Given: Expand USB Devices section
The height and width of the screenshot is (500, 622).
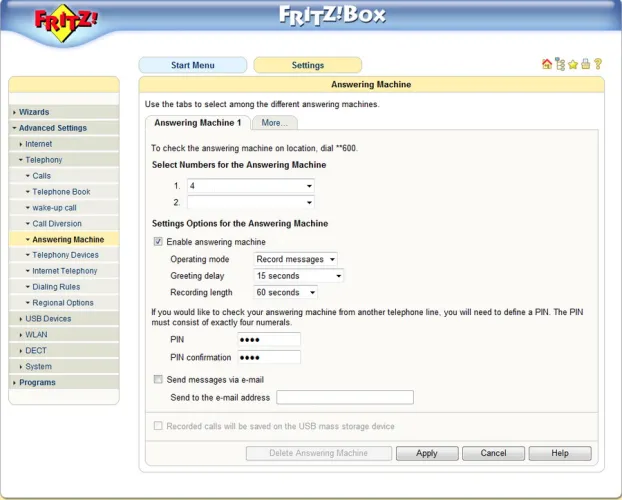Looking at the screenshot, I should click(x=64, y=319).
